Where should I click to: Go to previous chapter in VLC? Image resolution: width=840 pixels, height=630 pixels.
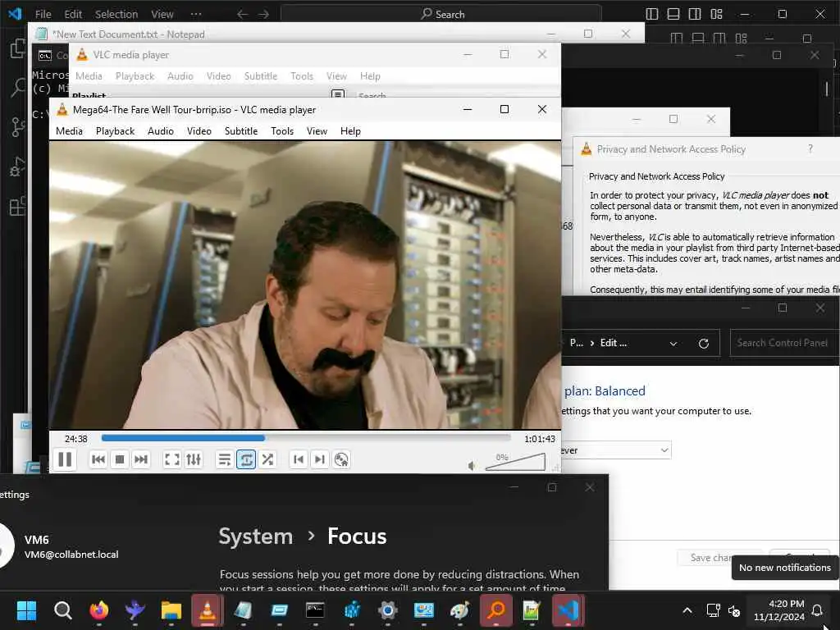pos(299,459)
